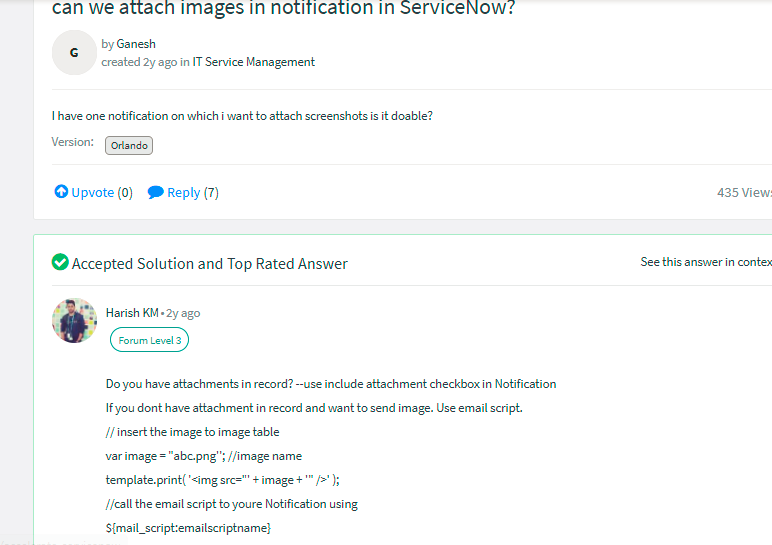This screenshot has height=545, width=772.
Task: Go to IT Service Management category
Action: coord(254,62)
